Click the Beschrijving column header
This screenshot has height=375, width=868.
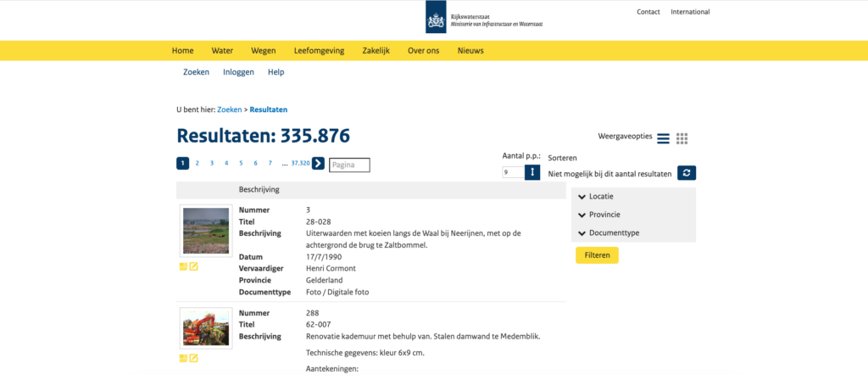click(x=259, y=189)
